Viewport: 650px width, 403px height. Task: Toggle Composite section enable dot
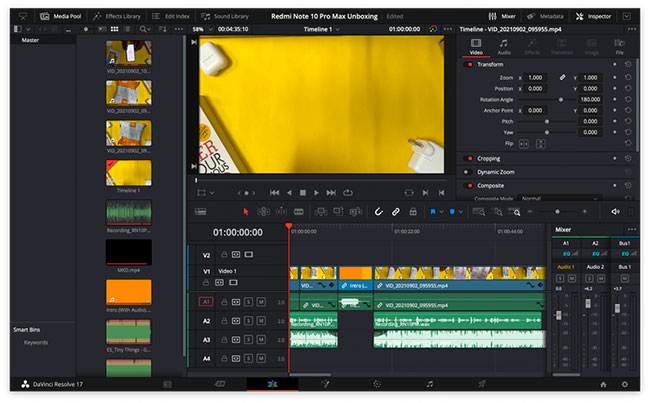pos(470,186)
